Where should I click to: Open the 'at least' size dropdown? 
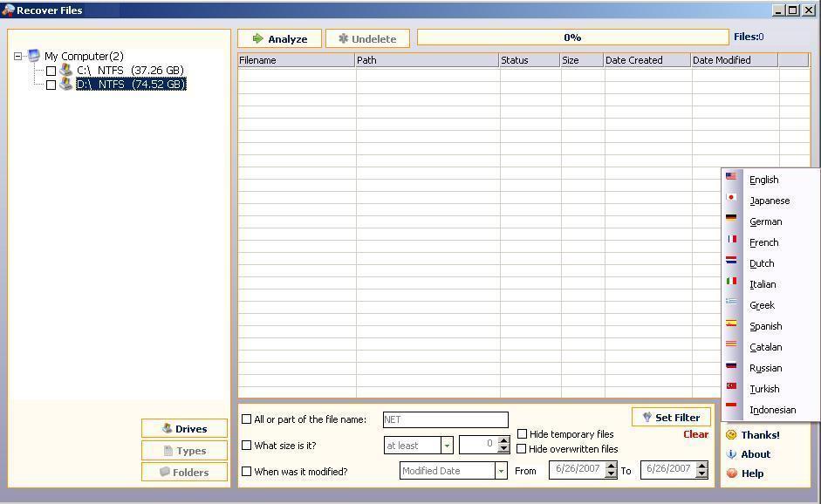pos(447,445)
